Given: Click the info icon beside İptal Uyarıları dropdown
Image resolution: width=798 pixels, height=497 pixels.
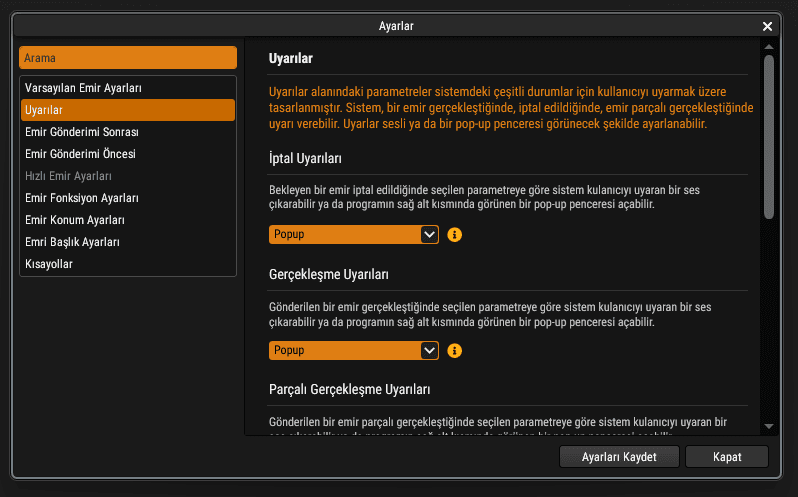Looking at the screenshot, I should (454, 235).
